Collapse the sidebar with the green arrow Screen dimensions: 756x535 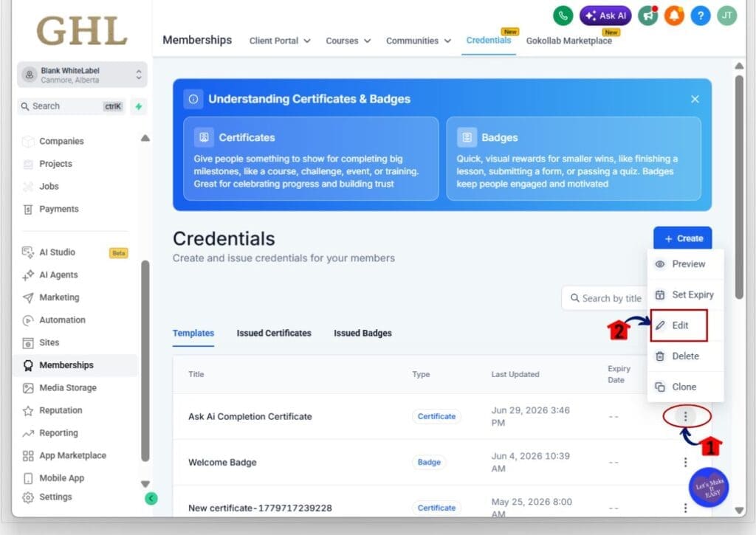[151, 498]
